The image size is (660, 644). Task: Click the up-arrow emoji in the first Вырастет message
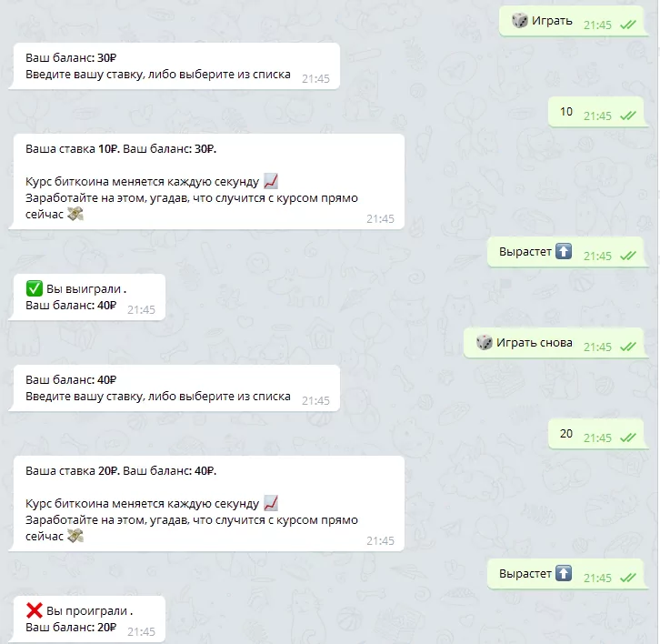pyautogui.click(x=564, y=251)
